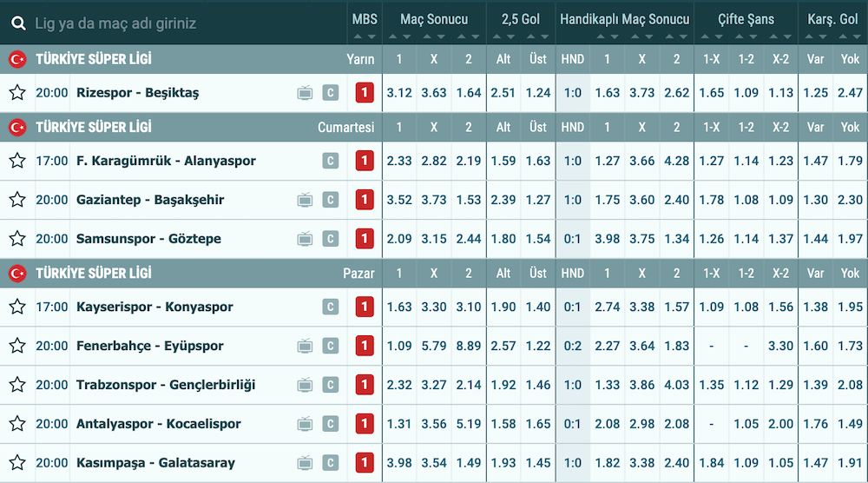Click TV icon on Gaziantep - Başakşehir row
Image resolution: width=868 pixels, height=483 pixels.
(305, 200)
